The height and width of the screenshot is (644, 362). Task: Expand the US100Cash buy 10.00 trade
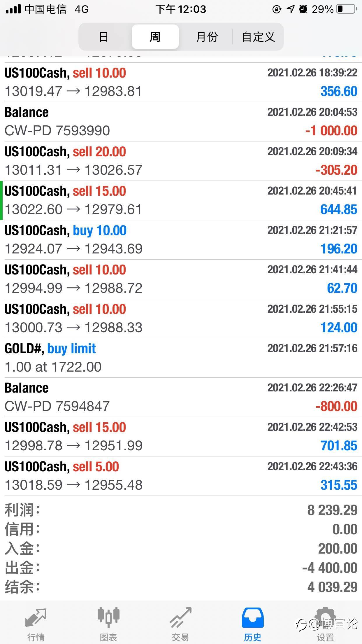(181, 240)
